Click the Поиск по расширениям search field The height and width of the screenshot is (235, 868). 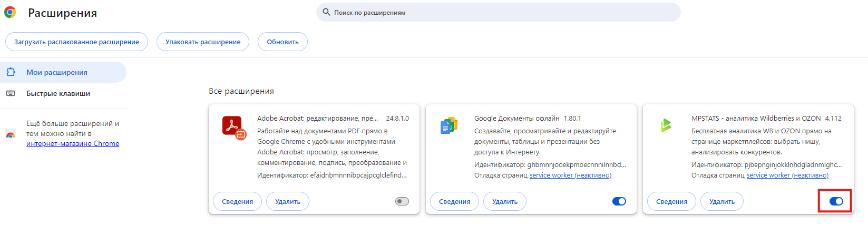[498, 12]
